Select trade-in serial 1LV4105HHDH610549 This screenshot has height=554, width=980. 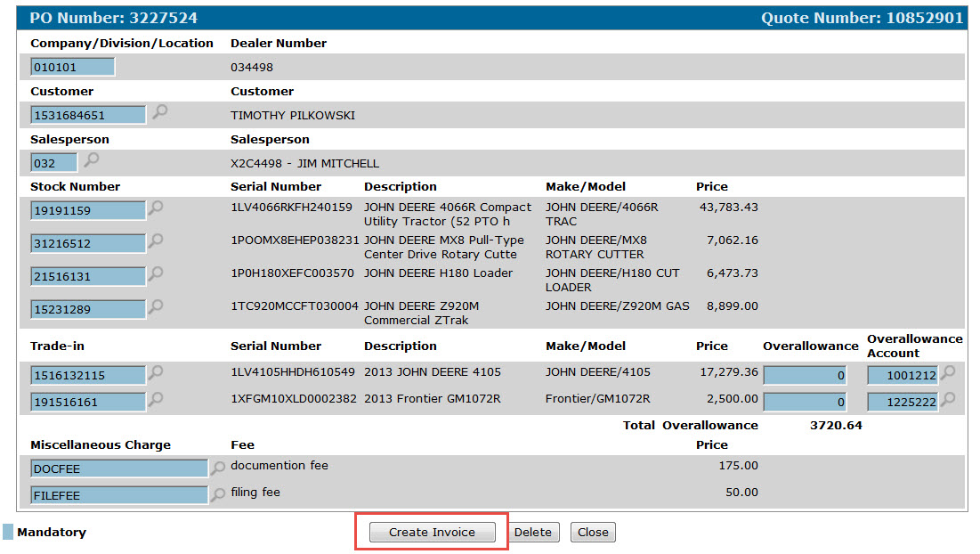pos(293,372)
